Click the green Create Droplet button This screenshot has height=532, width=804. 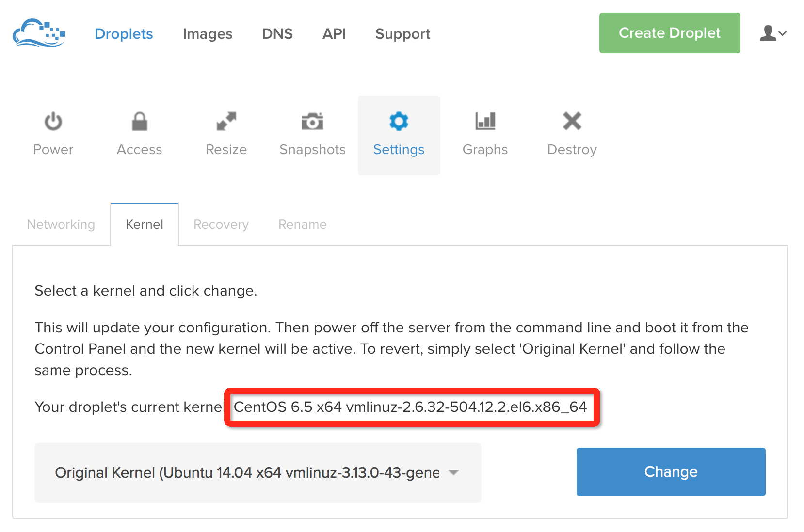pos(670,33)
